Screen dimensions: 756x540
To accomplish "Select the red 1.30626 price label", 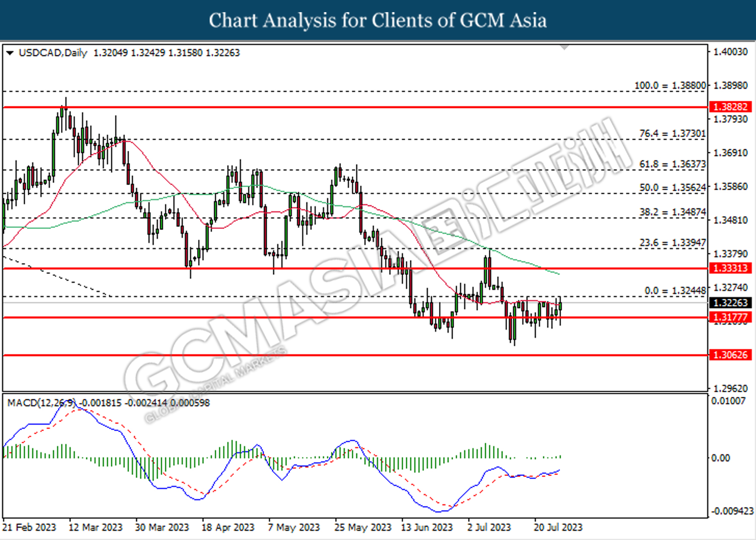I will click(730, 355).
